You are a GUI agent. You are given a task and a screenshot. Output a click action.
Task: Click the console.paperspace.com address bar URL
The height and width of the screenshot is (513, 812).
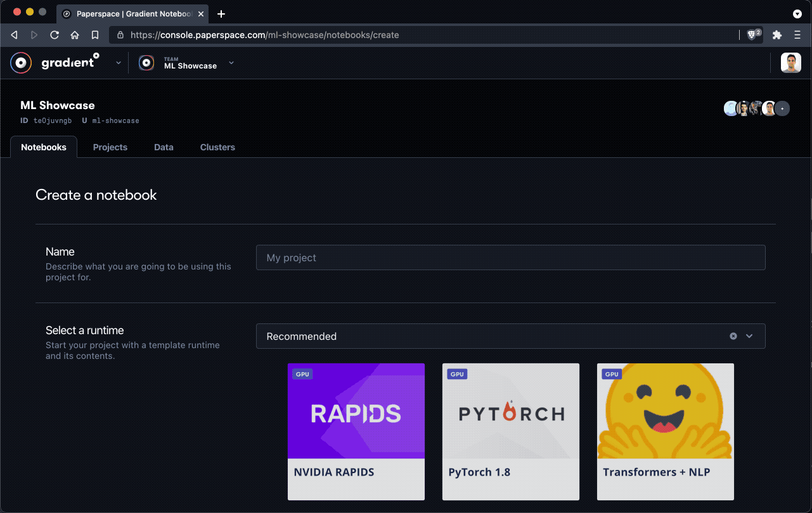pyautogui.click(x=265, y=35)
